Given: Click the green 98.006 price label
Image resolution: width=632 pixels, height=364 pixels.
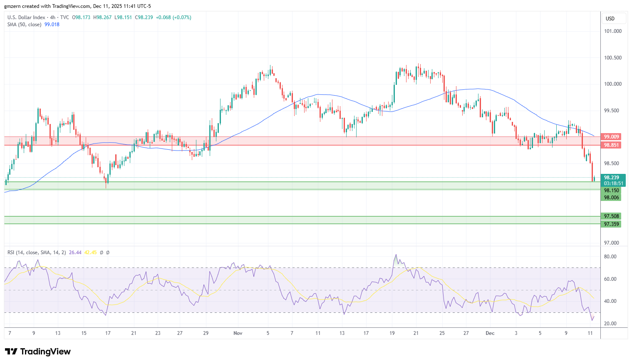Looking at the screenshot, I should (x=612, y=198).
